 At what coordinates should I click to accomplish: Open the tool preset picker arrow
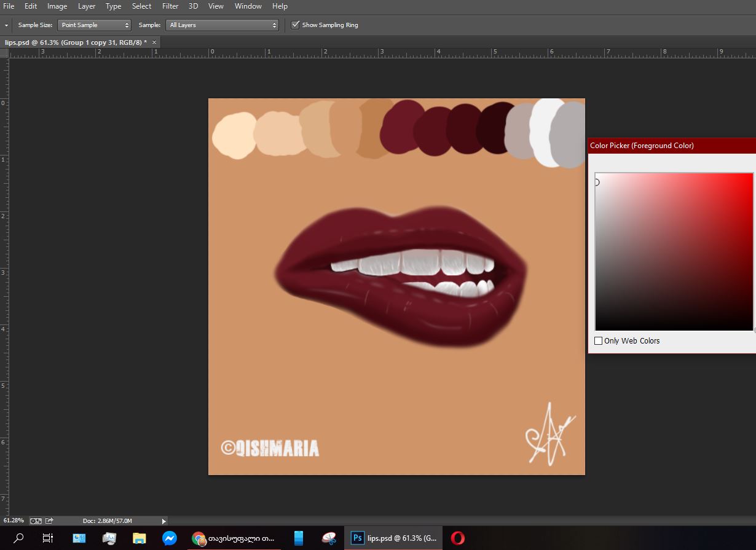(6, 25)
